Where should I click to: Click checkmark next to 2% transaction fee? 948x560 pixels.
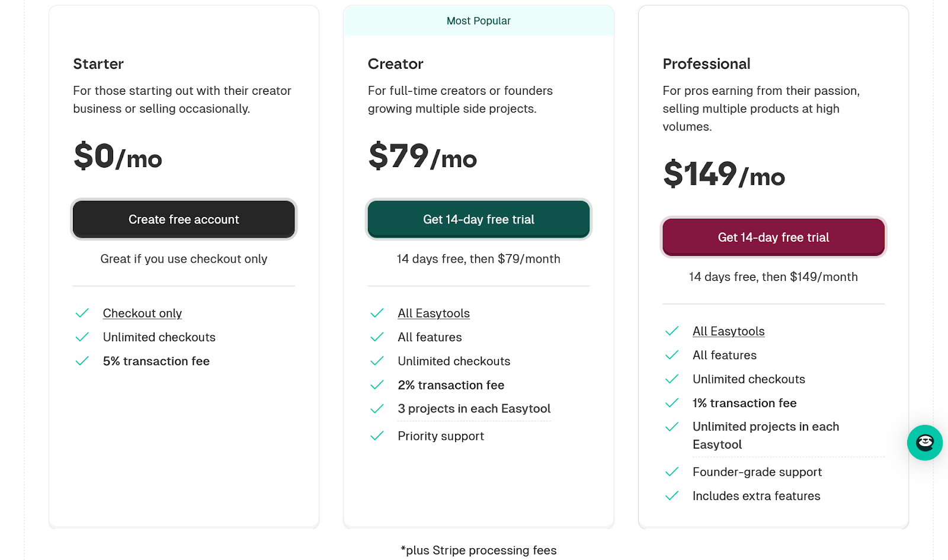(x=377, y=385)
